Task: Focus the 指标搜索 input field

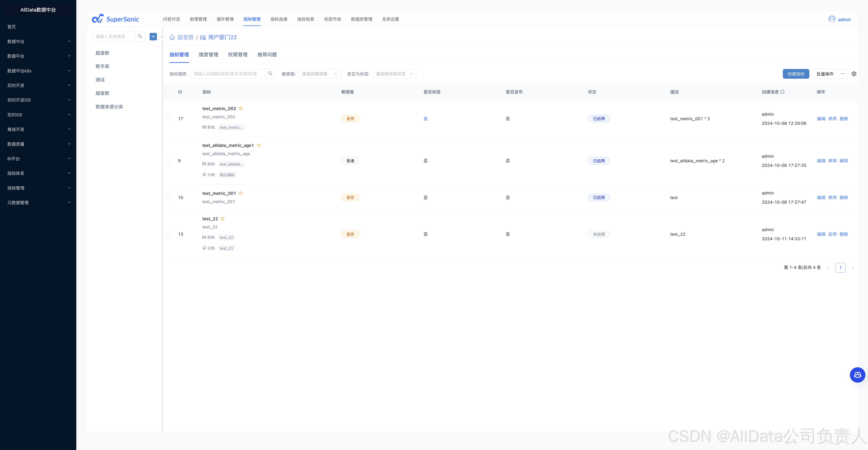Action: coord(228,74)
